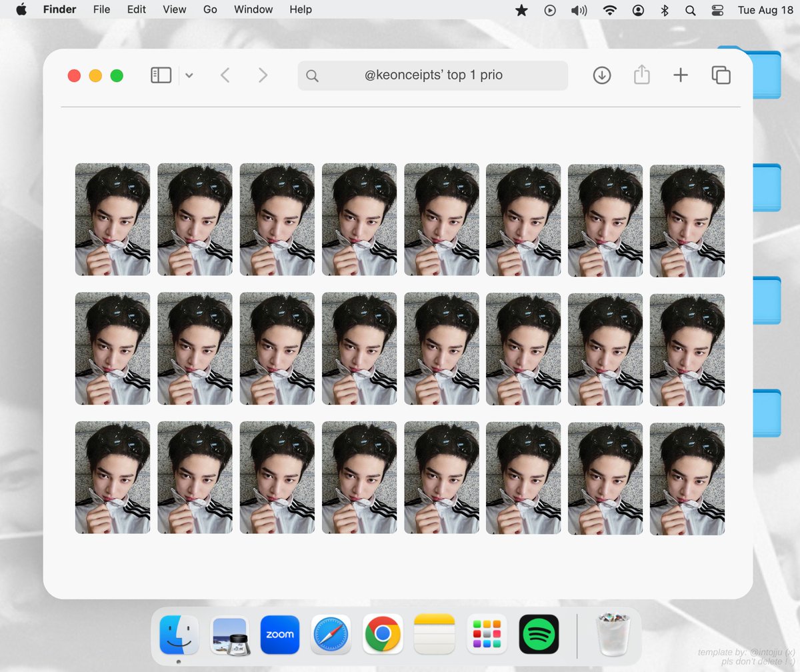Show tab overview with overlapping squares icon
The height and width of the screenshot is (672, 800).
tap(721, 75)
